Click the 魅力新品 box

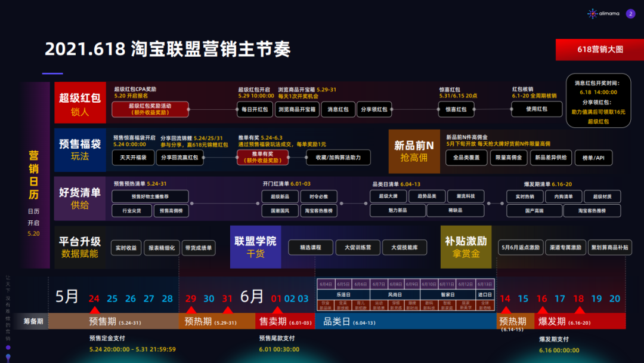[398, 210]
